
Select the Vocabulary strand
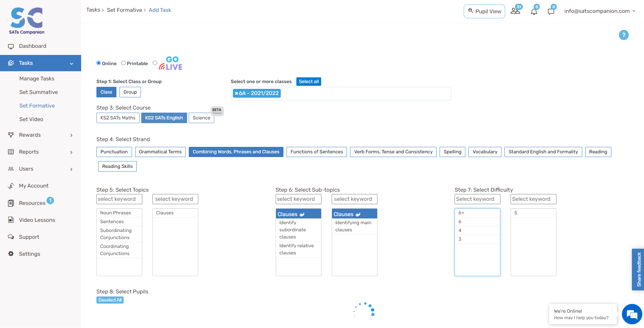point(485,152)
